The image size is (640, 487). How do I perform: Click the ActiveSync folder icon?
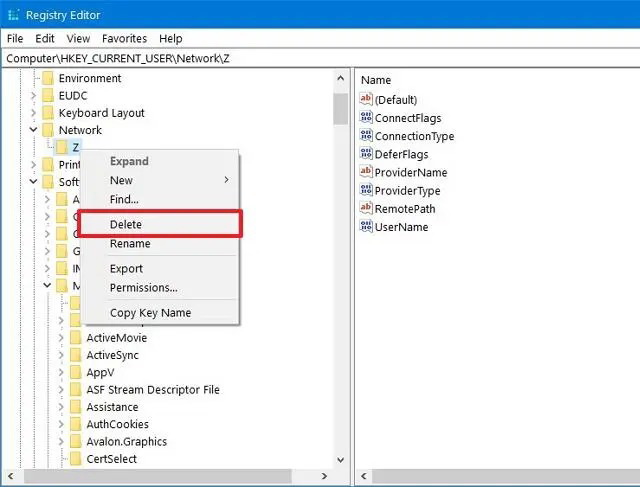76,355
